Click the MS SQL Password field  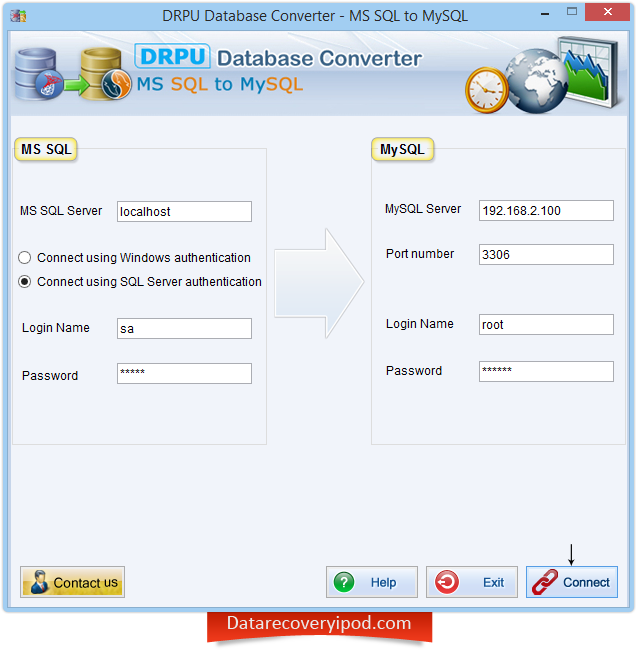click(184, 373)
